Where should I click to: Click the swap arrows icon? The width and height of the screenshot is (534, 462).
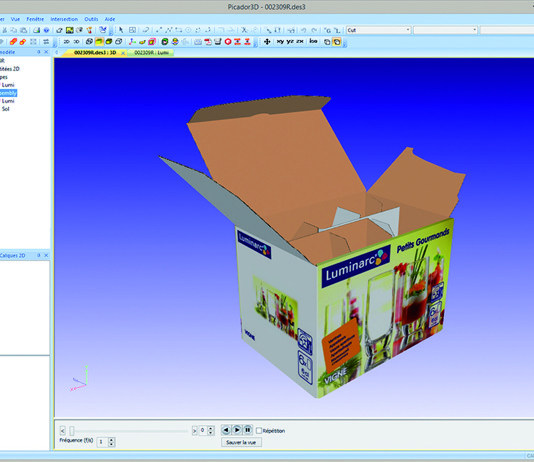click(46, 42)
